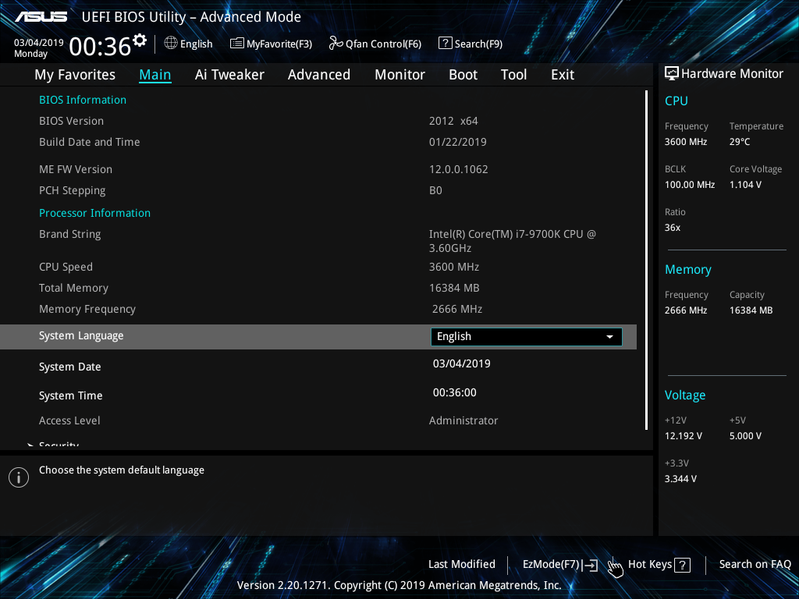Click the main panel vertical scrollbar

coord(646,260)
